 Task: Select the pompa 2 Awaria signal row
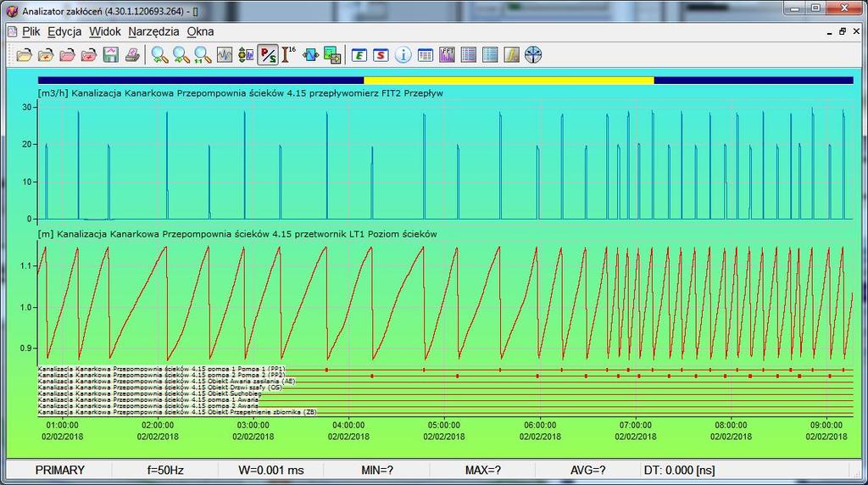(147, 406)
